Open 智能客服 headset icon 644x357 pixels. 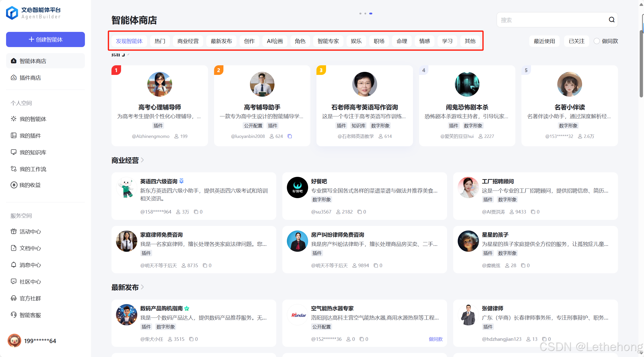tap(14, 315)
